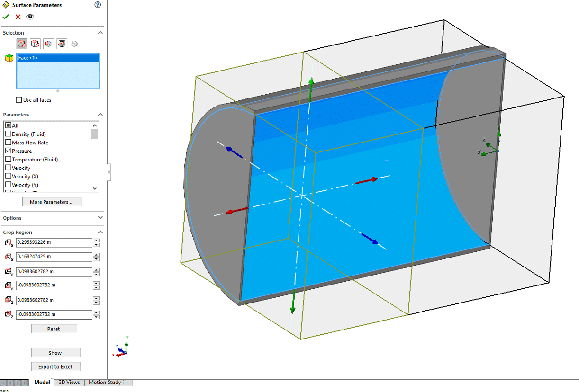Screen dimensions: 579x392
Task: Click Export to Excel button
Action: click(55, 367)
